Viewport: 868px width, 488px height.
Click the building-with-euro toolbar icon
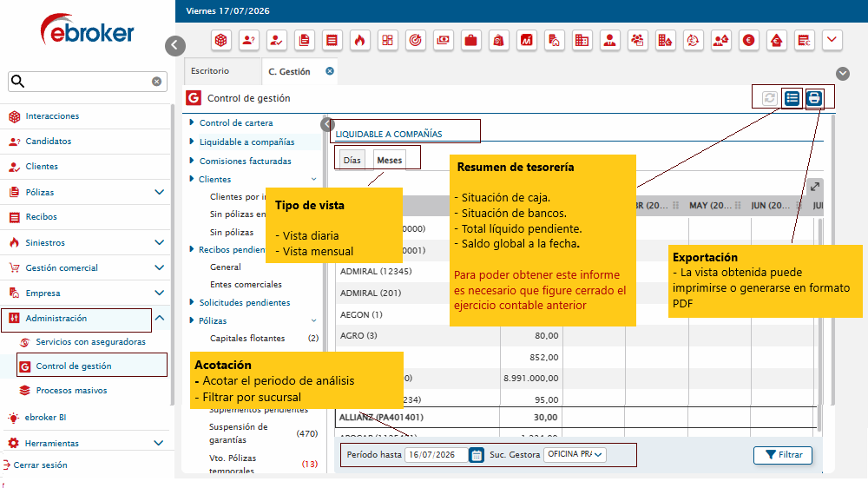666,41
